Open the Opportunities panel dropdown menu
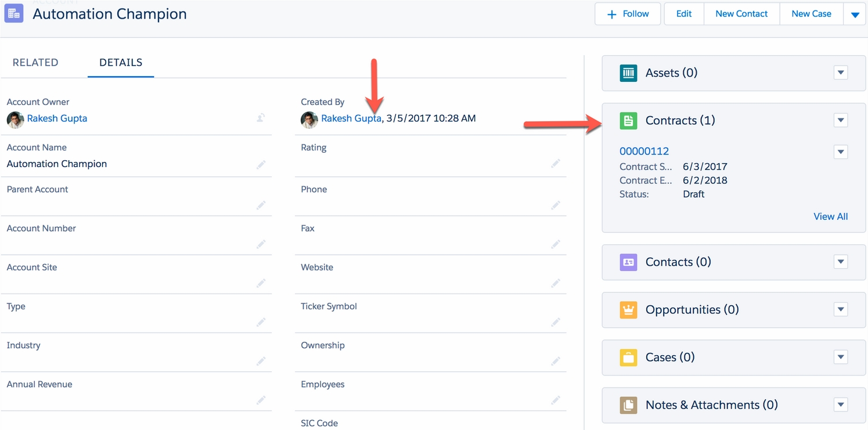 [x=841, y=310]
